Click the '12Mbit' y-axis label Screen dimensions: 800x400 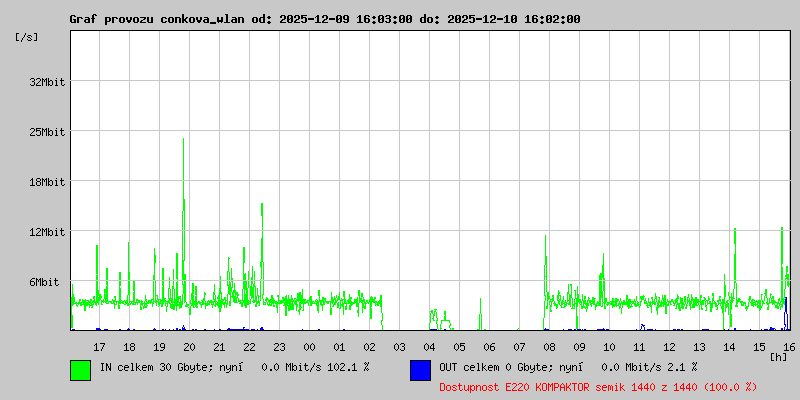pos(47,232)
